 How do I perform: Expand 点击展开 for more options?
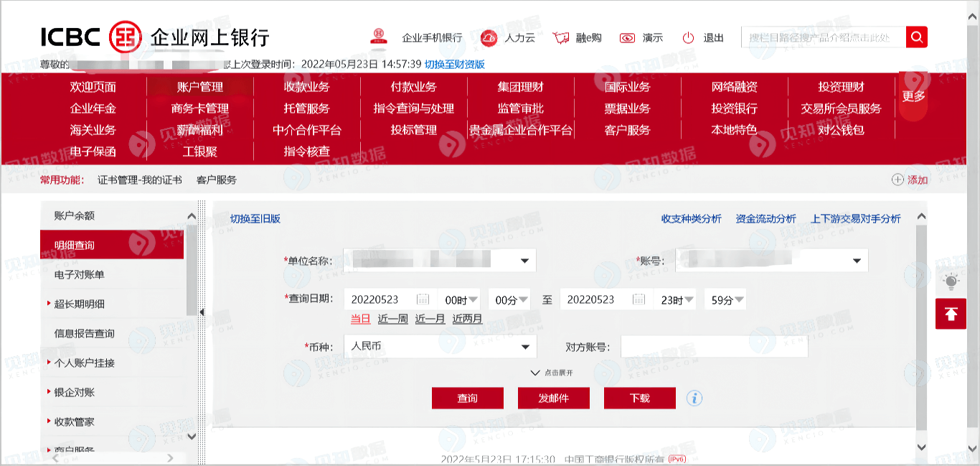point(552,373)
